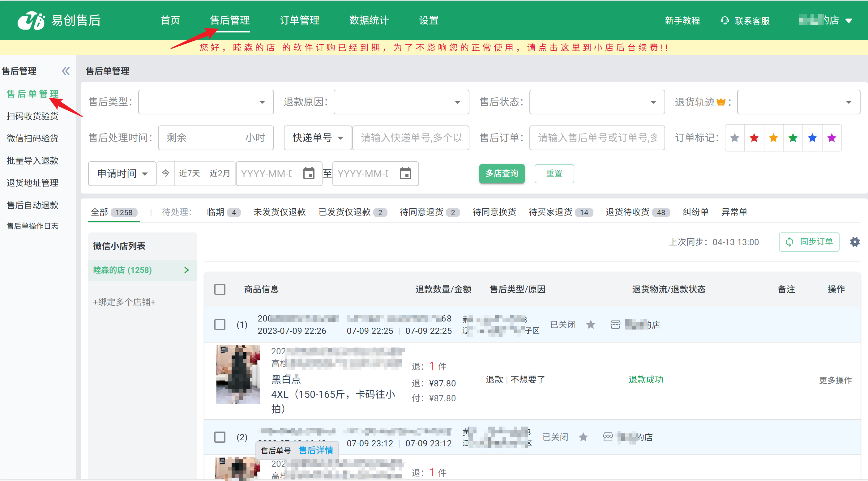Tick the checkbox for order row (1)
This screenshot has width=868, height=481.
[x=220, y=325]
